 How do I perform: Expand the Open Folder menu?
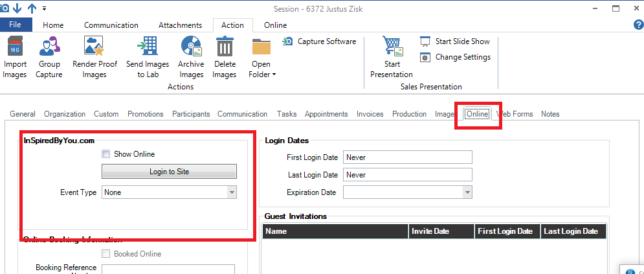(x=262, y=69)
